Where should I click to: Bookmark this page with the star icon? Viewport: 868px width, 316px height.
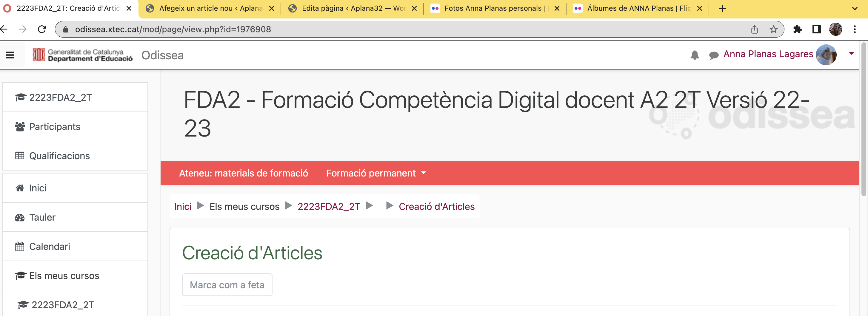pyautogui.click(x=773, y=29)
